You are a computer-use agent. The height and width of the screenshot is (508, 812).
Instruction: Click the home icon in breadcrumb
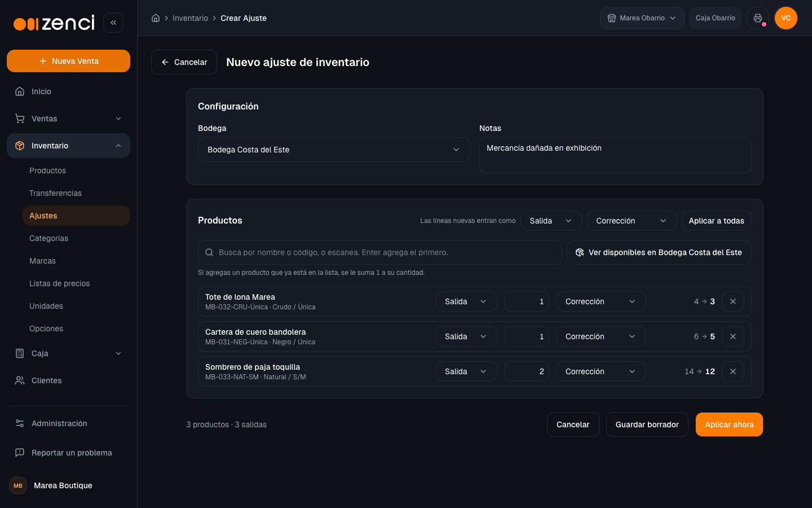(156, 18)
